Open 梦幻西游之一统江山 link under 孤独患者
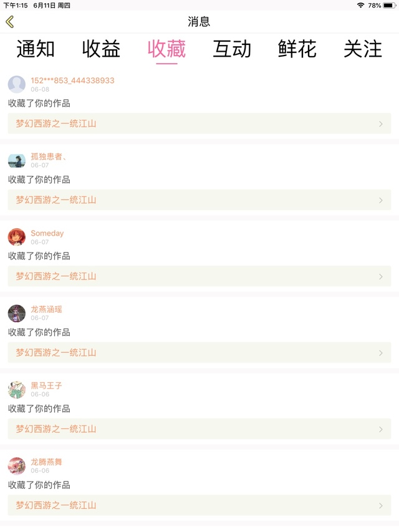Screen dimensions: 399x532 click(x=56, y=200)
